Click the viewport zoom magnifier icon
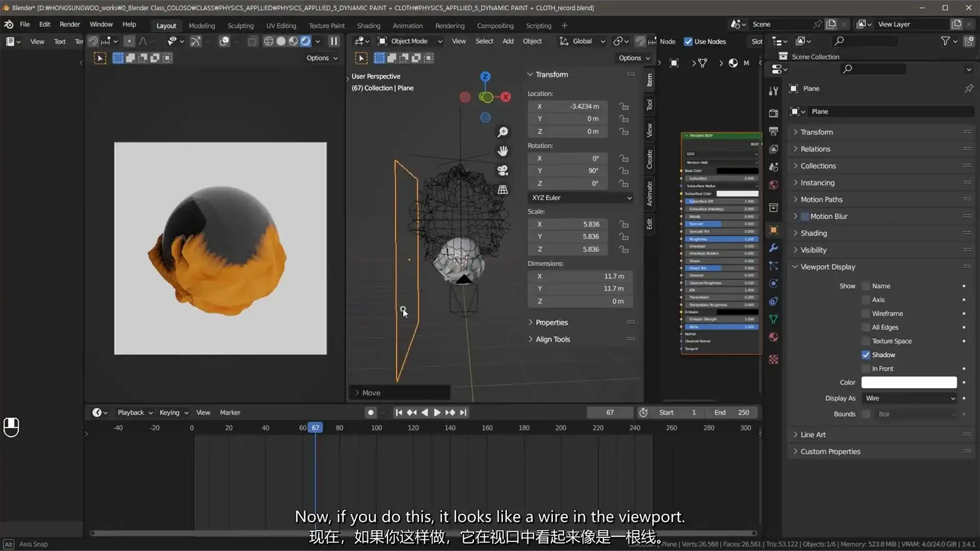 point(503,132)
